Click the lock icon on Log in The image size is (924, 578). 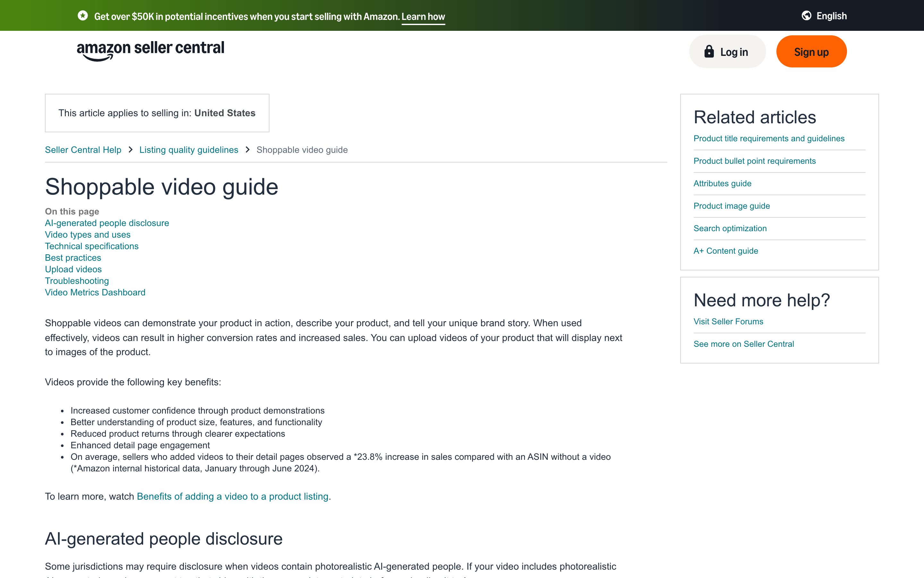click(709, 51)
